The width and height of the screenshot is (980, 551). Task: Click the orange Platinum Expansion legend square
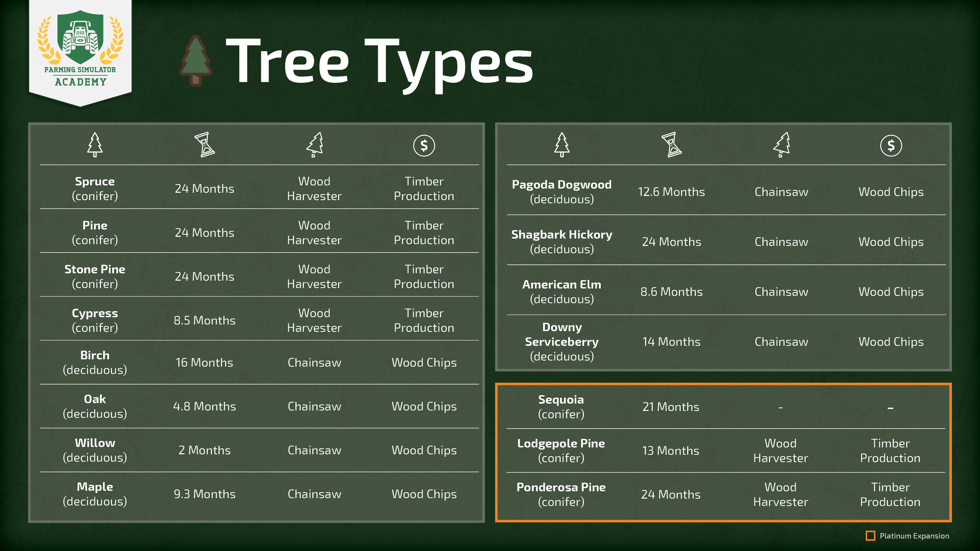870,535
